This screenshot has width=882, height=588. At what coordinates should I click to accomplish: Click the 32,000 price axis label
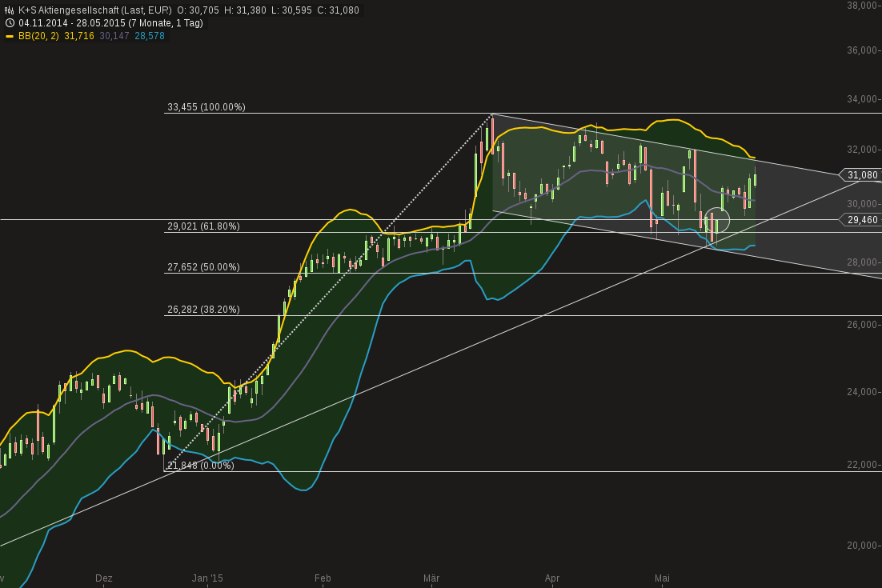pos(862,150)
